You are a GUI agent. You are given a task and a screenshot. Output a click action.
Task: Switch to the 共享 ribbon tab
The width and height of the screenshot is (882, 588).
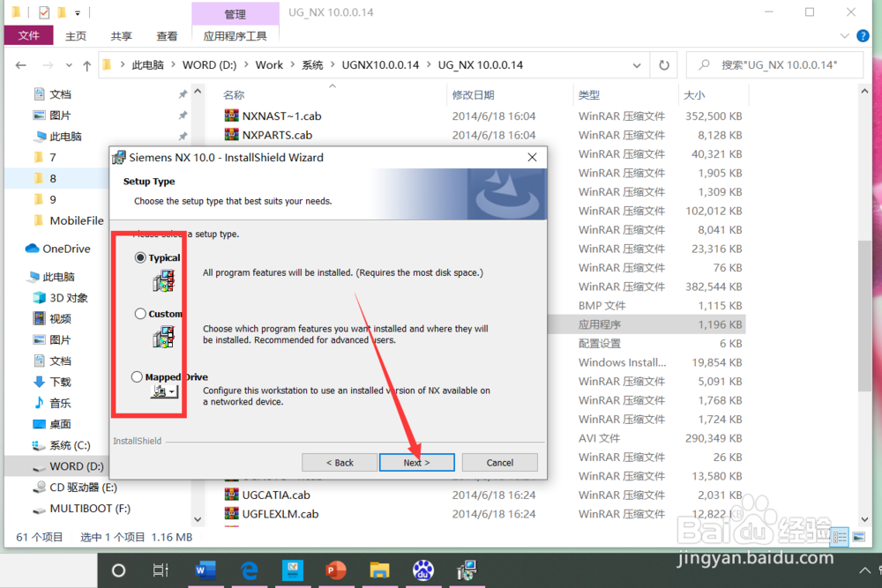coord(122,36)
